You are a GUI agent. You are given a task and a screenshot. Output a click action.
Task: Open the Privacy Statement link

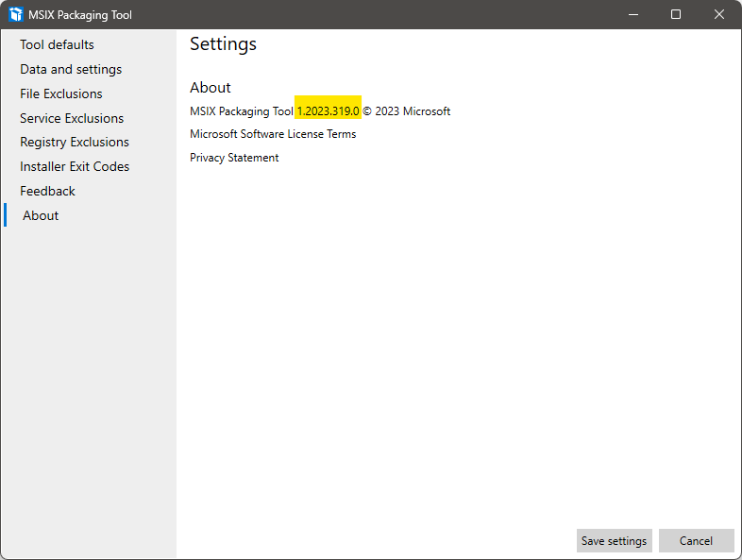click(x=234, y=158)
